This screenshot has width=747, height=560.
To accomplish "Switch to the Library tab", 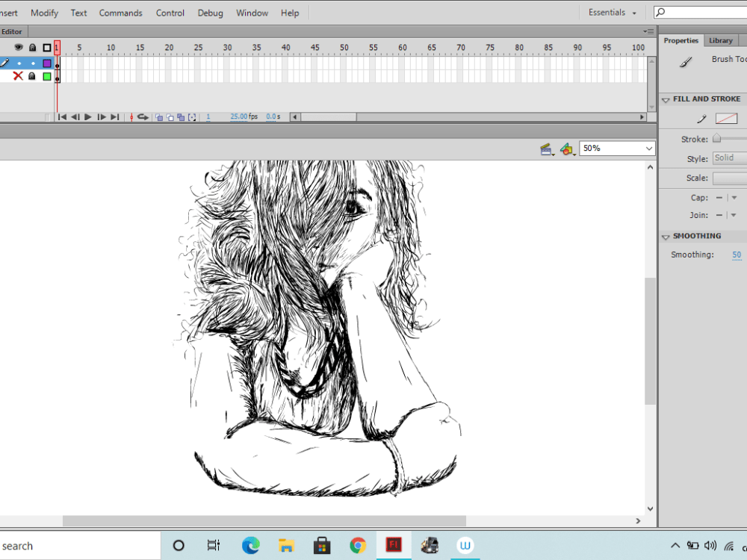I will (720, 40).
